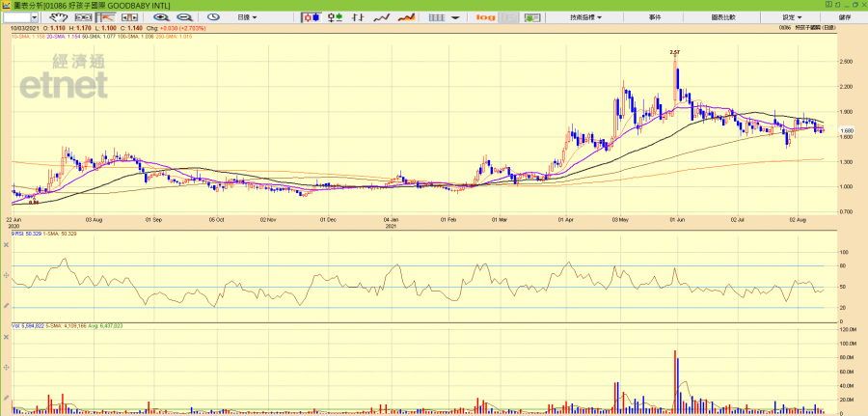Screen dimensions: 868x416
Task: Close the RSI indicator panel
Action: [x=7, y=245]
